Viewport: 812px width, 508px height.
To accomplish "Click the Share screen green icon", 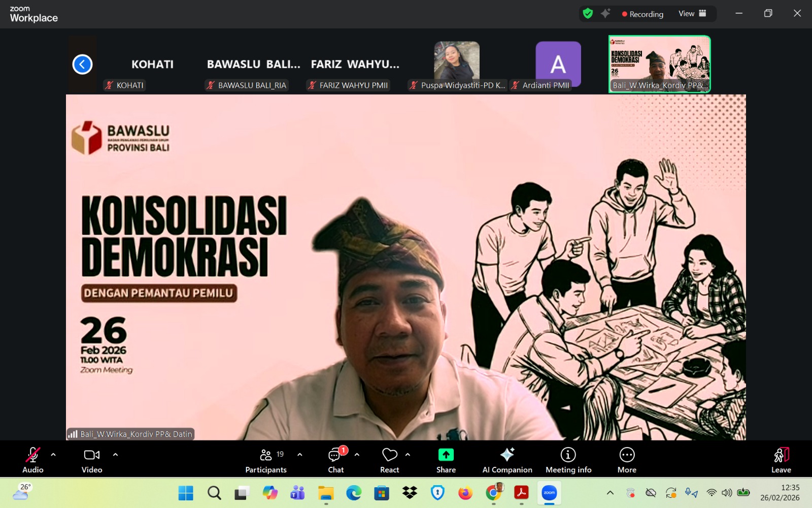I will (x=446, y=455).
